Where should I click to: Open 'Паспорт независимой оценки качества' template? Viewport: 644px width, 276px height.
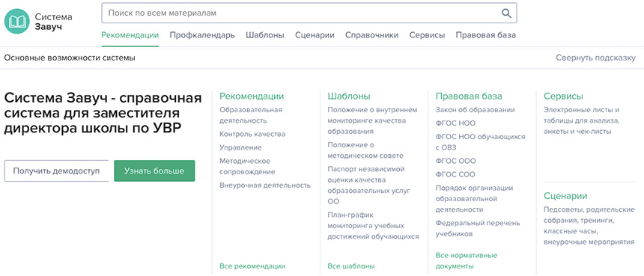tap(369, 185)
